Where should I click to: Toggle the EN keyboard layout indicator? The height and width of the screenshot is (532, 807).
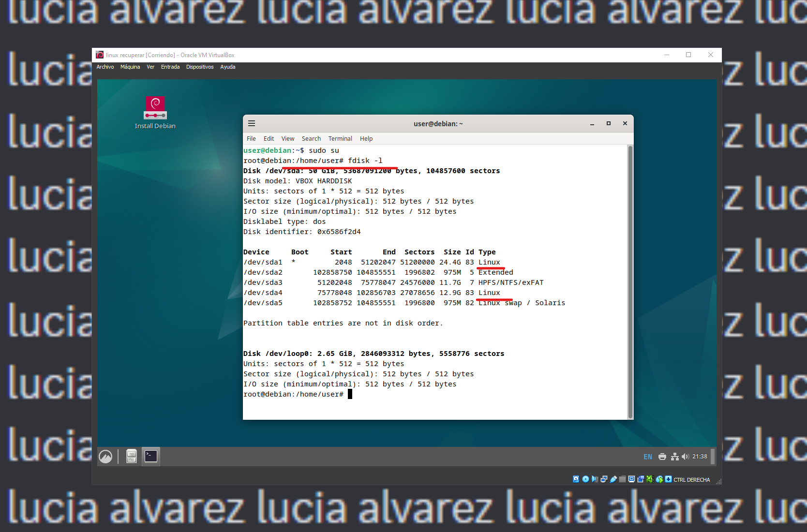648,457
